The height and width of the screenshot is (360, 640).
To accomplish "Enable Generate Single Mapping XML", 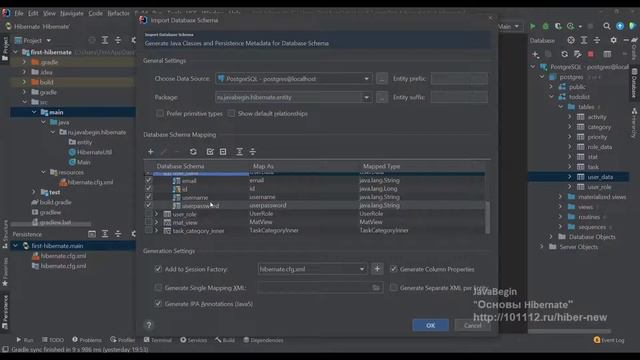I will pos(158,288).
